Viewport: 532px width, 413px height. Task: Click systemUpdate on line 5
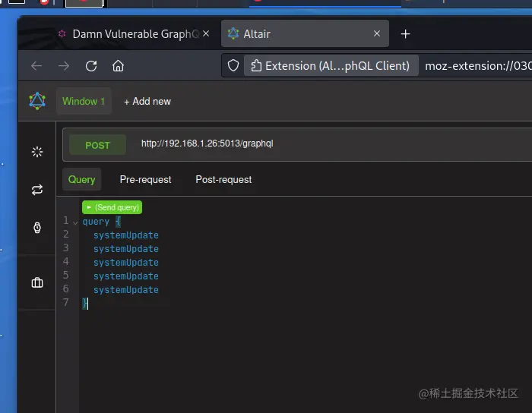pyautogui.click(x=126, y=276)
